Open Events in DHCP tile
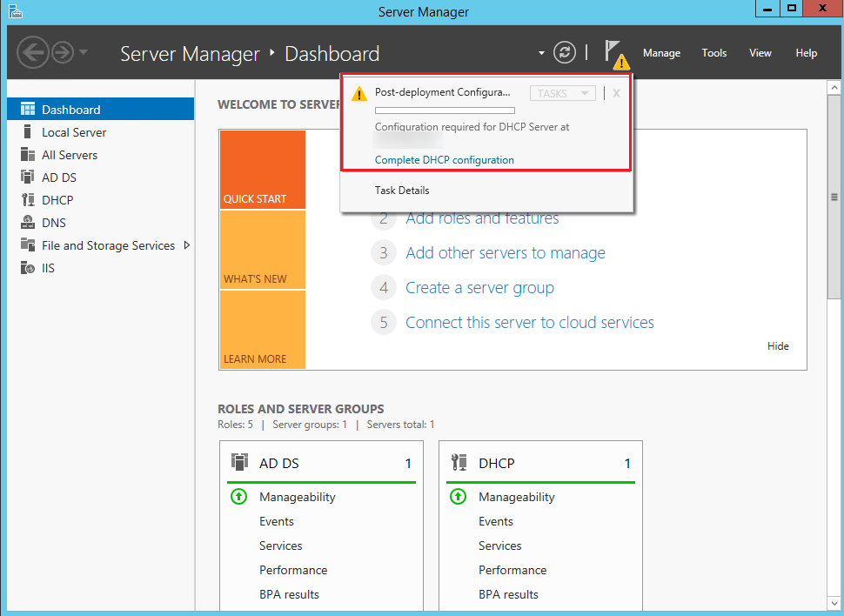 tap(496, 521)
